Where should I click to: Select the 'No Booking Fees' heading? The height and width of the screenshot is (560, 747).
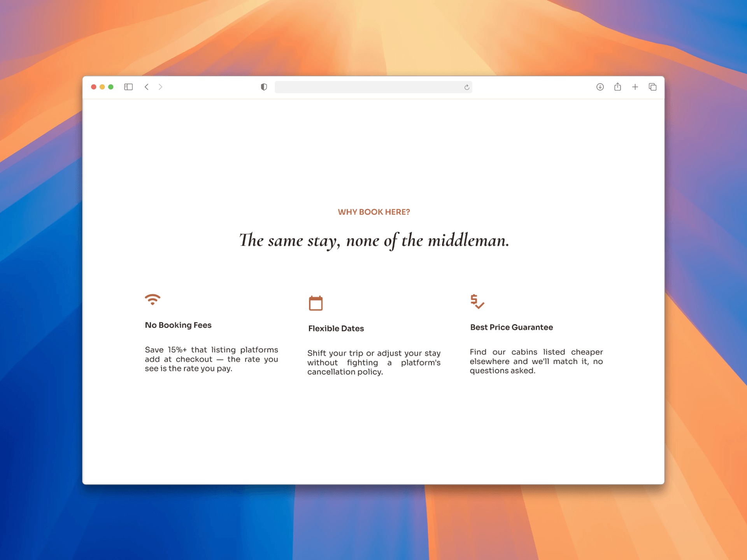(x=178, y=325)
